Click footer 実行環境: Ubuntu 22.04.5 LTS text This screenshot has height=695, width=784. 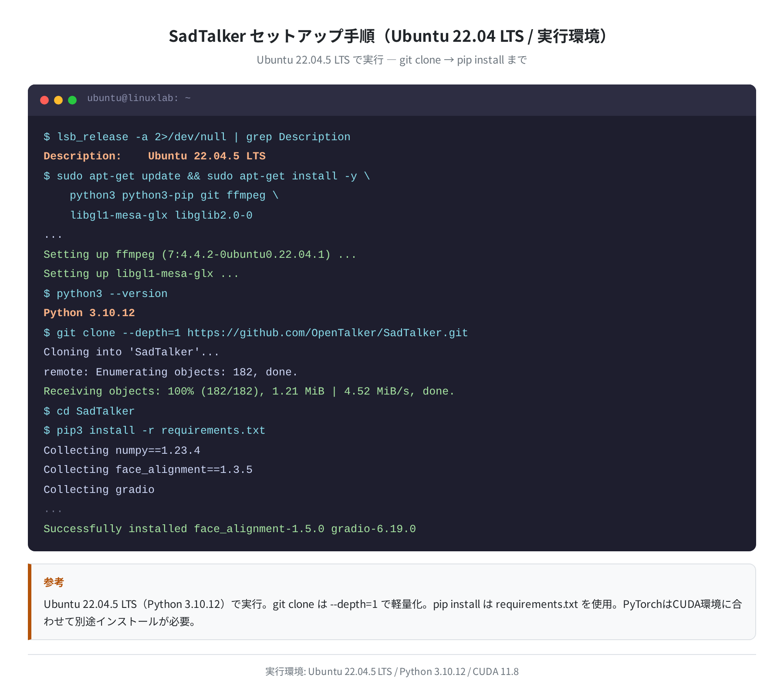click(392, 671)
